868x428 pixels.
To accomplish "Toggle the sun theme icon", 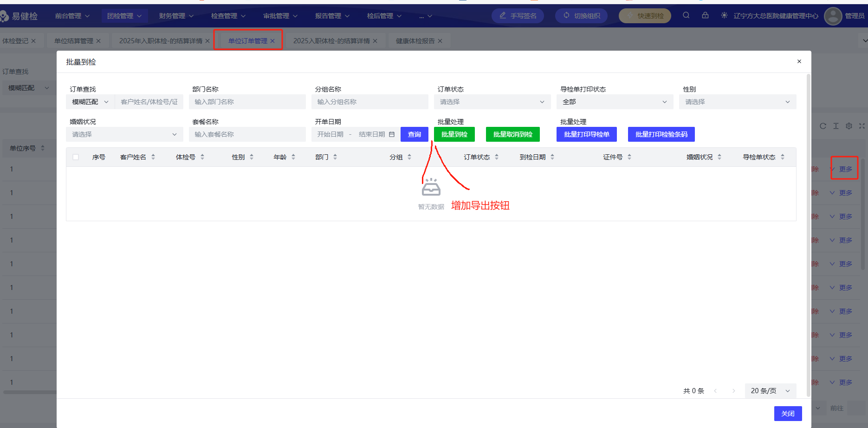I will (724, 15).
